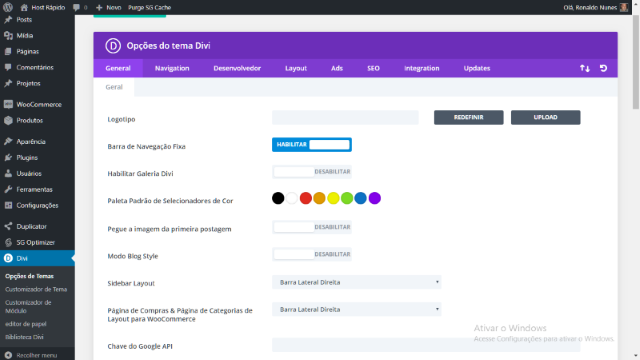
Task: Open Páginas from its sidebar icon
Action: [8, 51]
